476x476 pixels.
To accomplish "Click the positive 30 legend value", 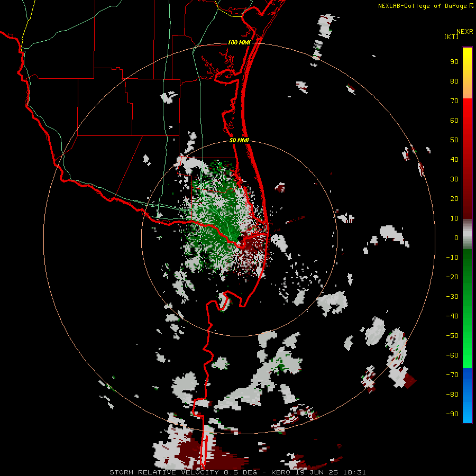I will click(454, 179).
